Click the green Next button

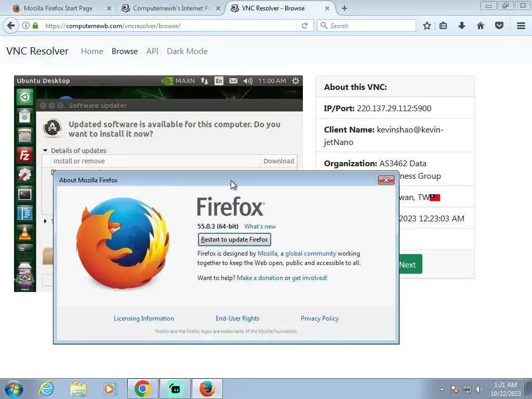tap(410, 264)
